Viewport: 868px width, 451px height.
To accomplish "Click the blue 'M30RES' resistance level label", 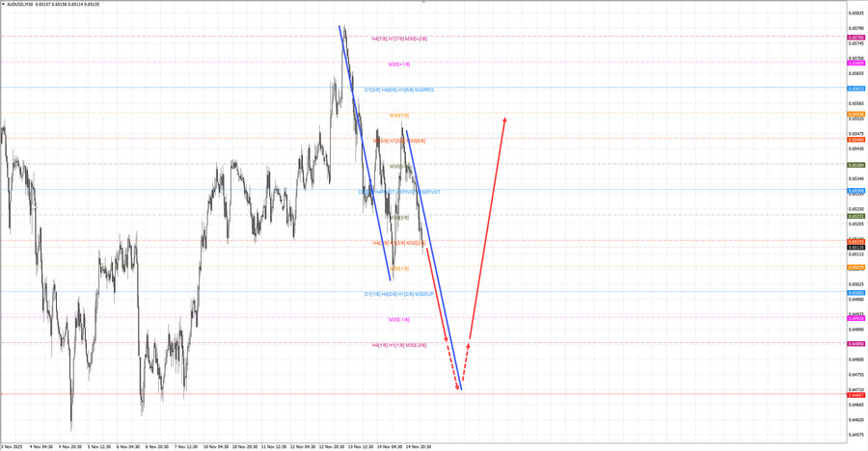I will coord(424,90).
